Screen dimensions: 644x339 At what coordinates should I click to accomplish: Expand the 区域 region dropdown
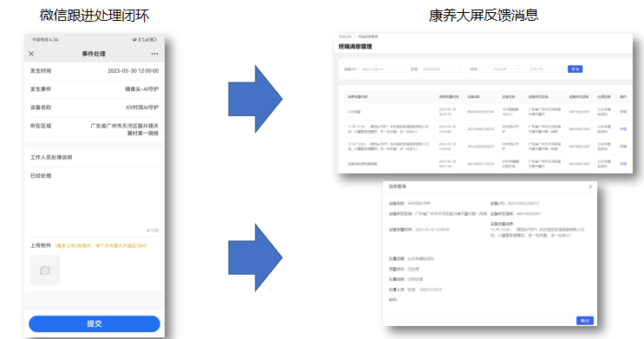click(x=442, y=69)
